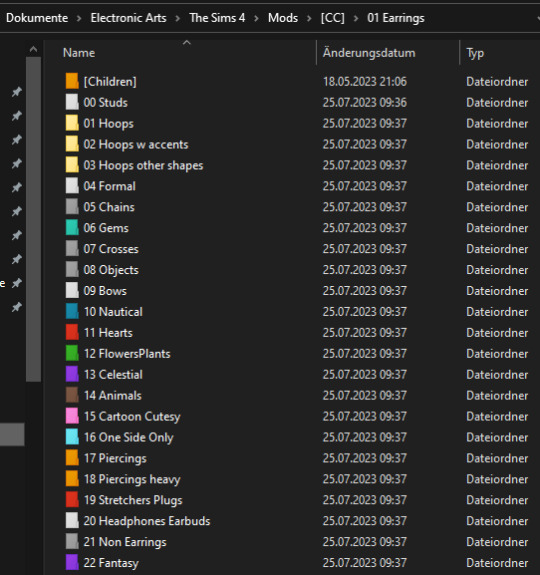
Task: Click the gray 05 Chains folder icon
Action: [72, 206]
